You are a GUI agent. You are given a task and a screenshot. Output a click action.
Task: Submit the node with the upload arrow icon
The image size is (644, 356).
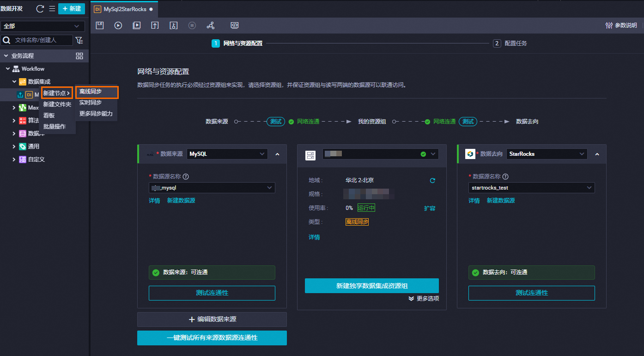(x=155, y=25)
